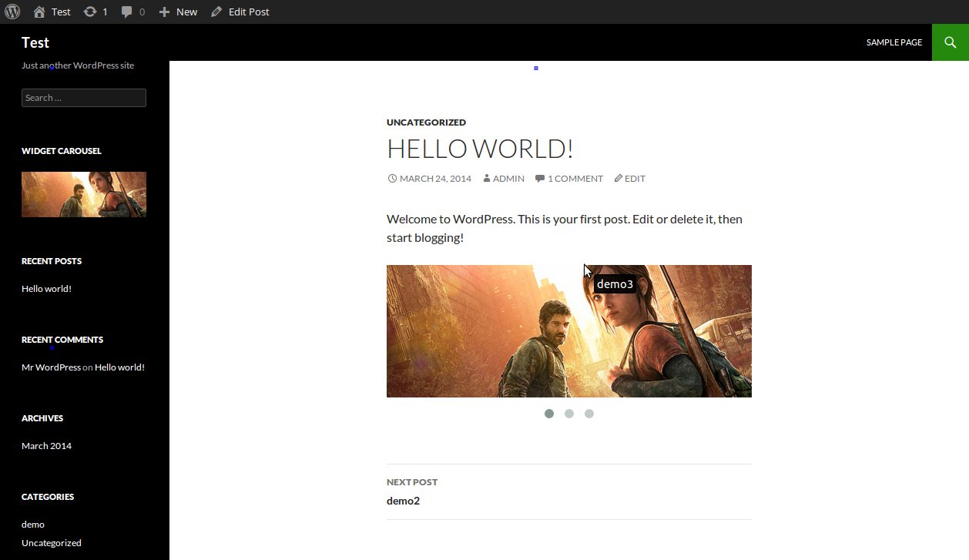The width and height of the screenshot is (969, 560).
Task: Open the Test site home icon
Action: pos(39,12)
